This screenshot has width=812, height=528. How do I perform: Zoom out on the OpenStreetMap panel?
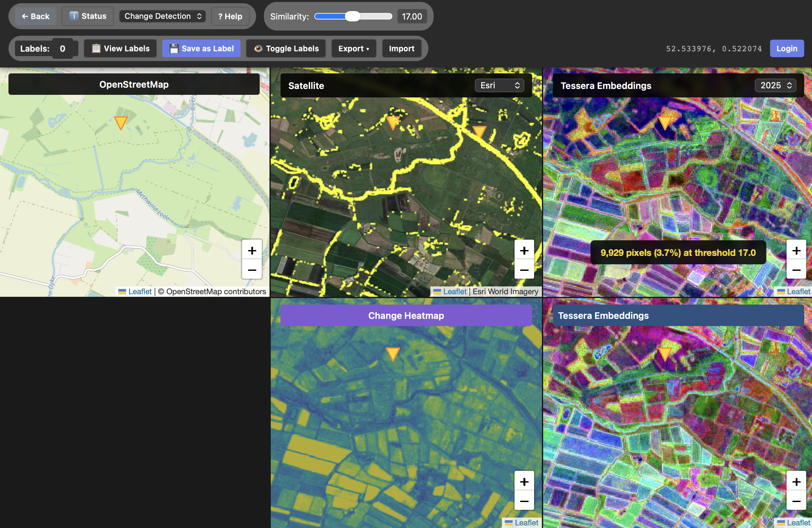(252, 270)
